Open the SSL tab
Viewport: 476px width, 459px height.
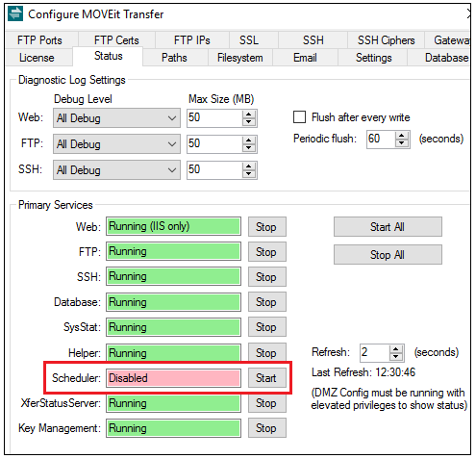click(249, 40)
